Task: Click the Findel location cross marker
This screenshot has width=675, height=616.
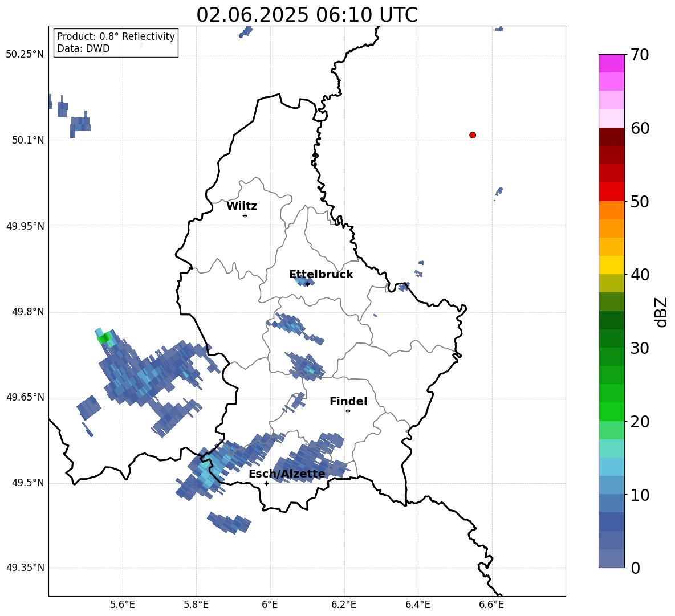Action: [348, 411]
